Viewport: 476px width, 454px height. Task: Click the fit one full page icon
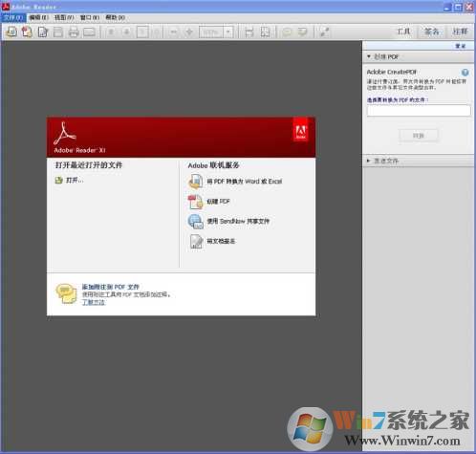[265, 32]
